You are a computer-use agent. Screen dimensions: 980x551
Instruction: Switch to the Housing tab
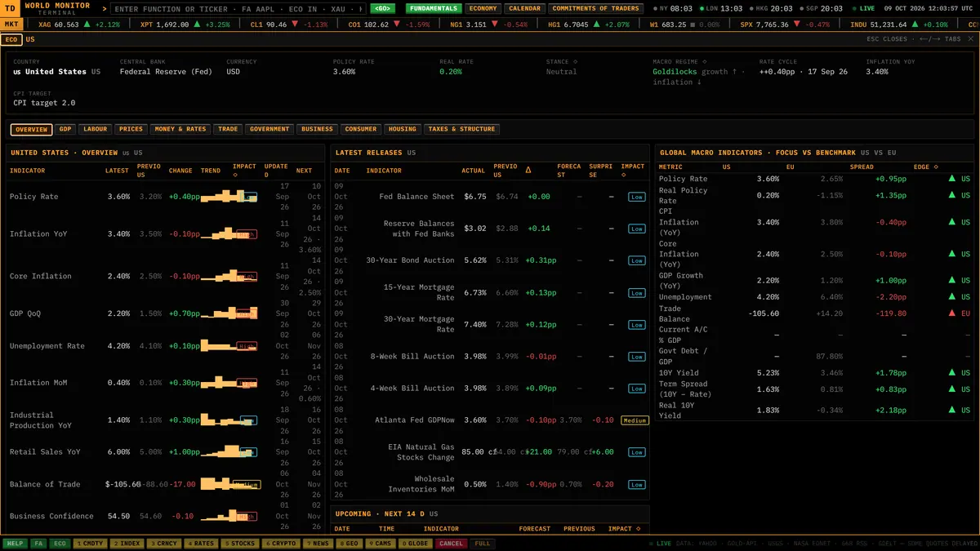[402, 129]
